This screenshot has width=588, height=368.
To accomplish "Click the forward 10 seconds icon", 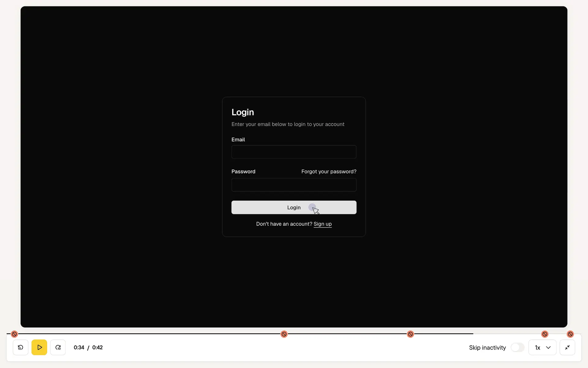I will click(x=58, y=347).
